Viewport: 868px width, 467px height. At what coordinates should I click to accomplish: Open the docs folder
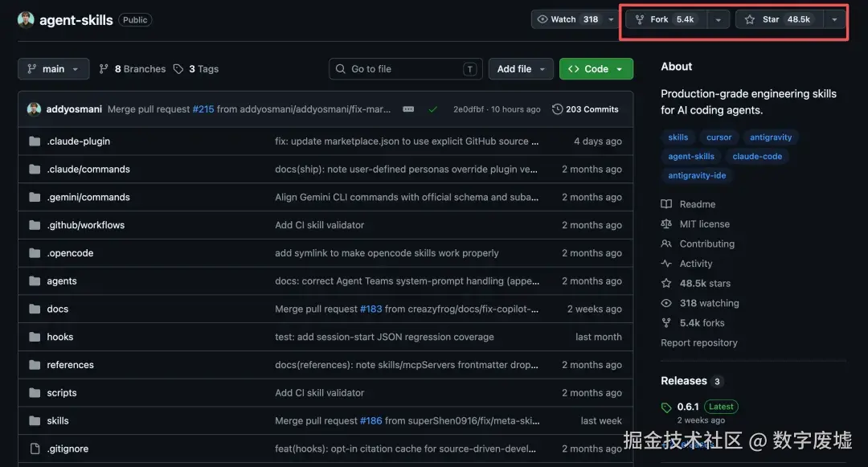[x=58, y=309]
